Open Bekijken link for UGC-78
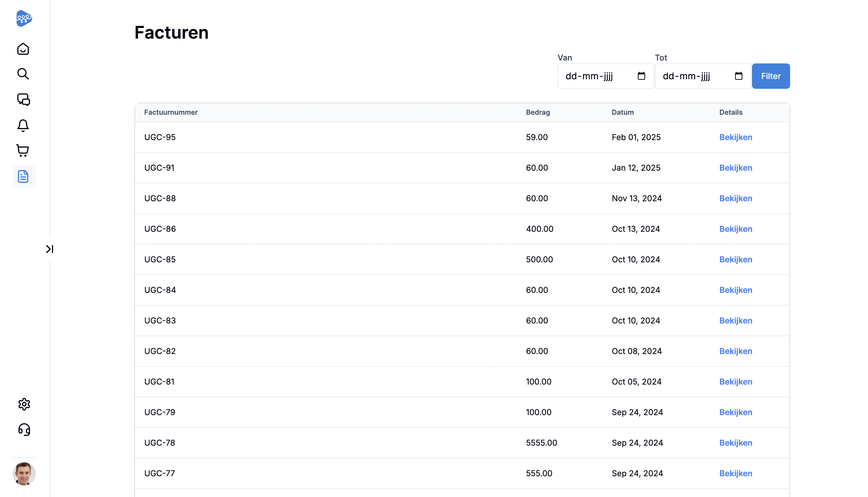Viewport: 868px width, 497px height. click(x=736, y=443)
